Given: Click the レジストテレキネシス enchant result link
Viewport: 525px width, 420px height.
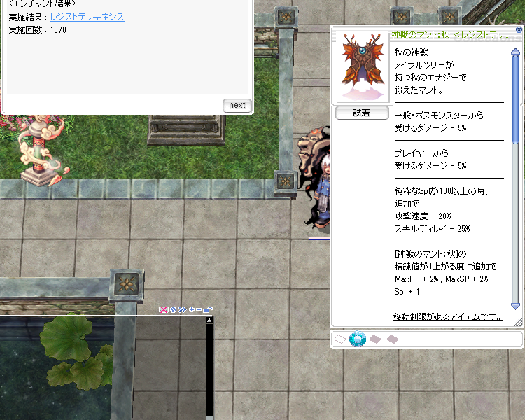Looking at the screenshot, I should 87,17.
